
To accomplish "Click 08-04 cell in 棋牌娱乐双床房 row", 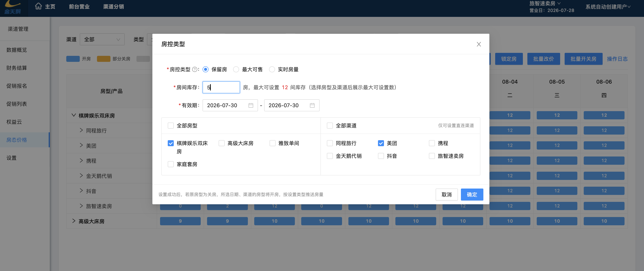I will [x=510, y=115].
